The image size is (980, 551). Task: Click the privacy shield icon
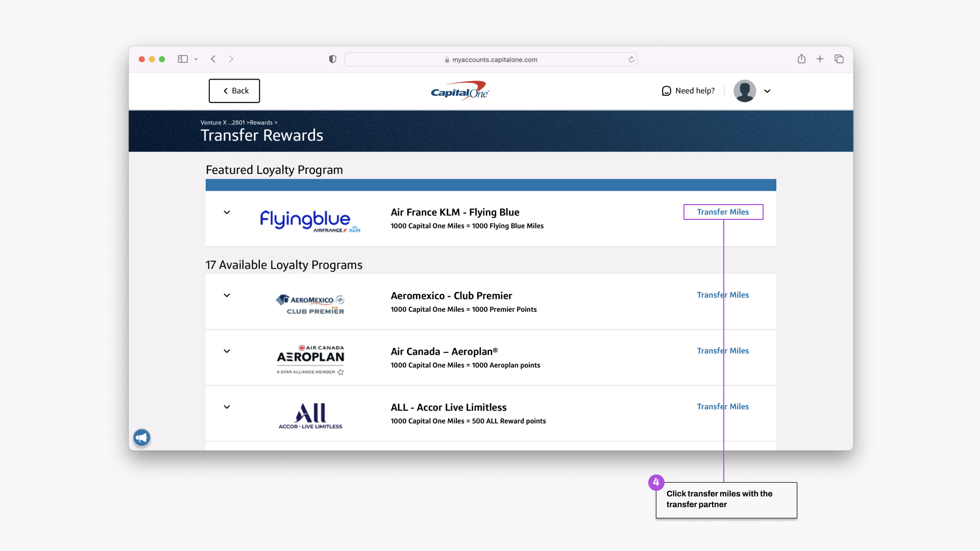coord(333,59)
